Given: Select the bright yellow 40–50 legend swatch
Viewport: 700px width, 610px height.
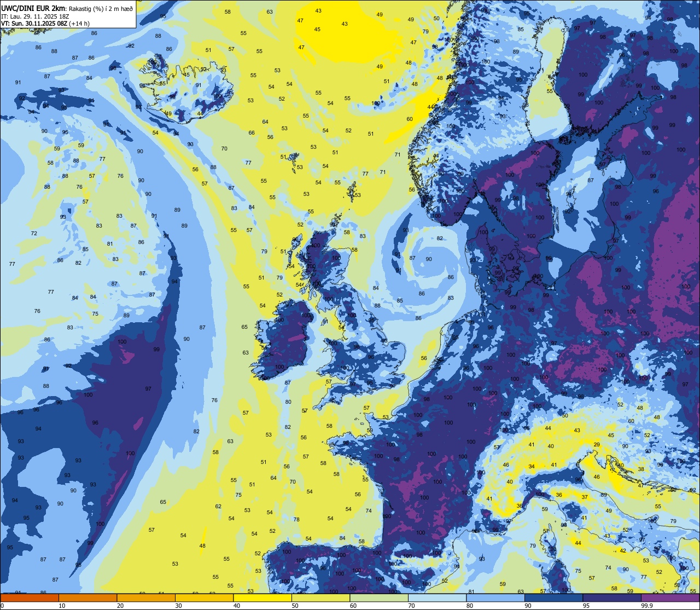Looking at the screenshot, I should (x=262, y=597).
